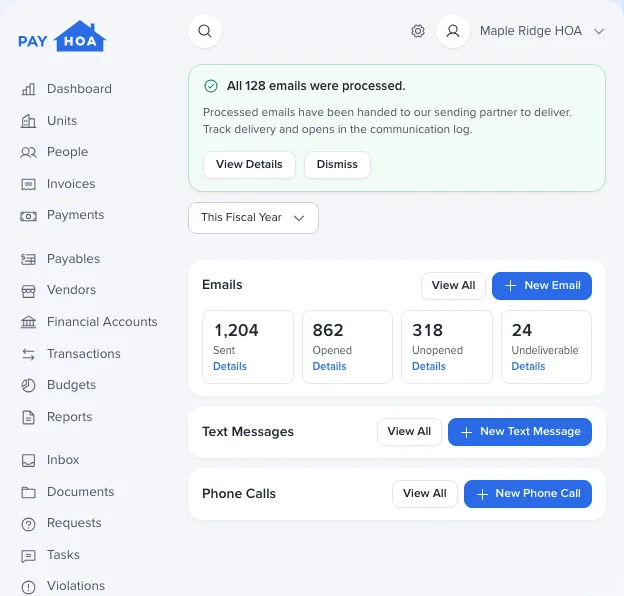The image size is (624, 596).
Task: Click View All for Text Messages
Action: point(409,432)
